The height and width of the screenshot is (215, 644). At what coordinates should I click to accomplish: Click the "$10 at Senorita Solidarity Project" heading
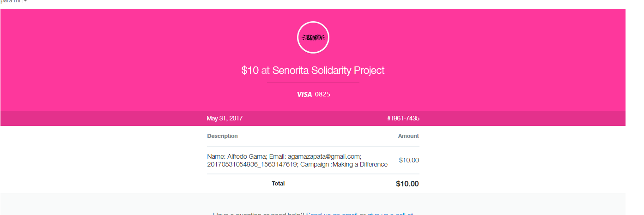pos(313,71)
